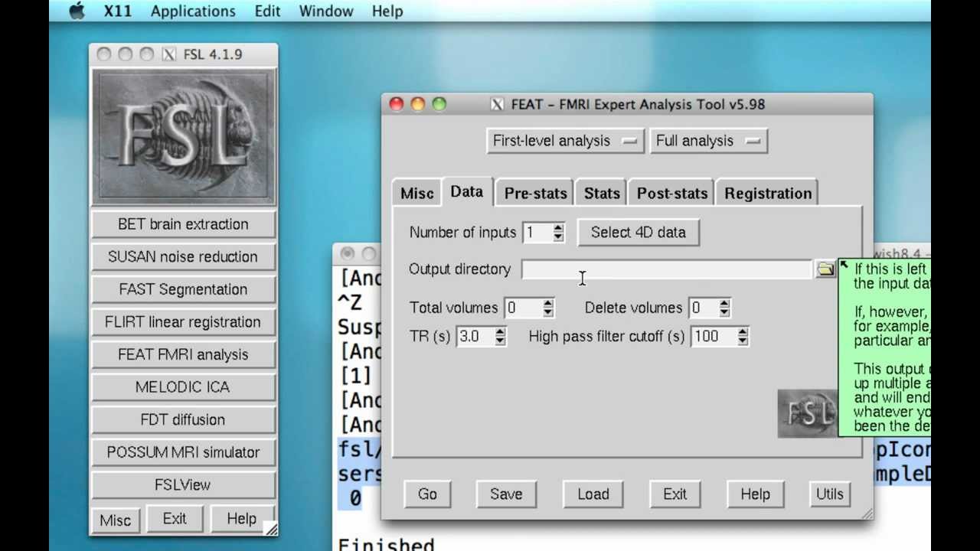The width and height of the screenshot is (980, 551).
Task: Adjust the Number of inputs spinner arrows
Action: pyautogui.click(x=558, y=233)
